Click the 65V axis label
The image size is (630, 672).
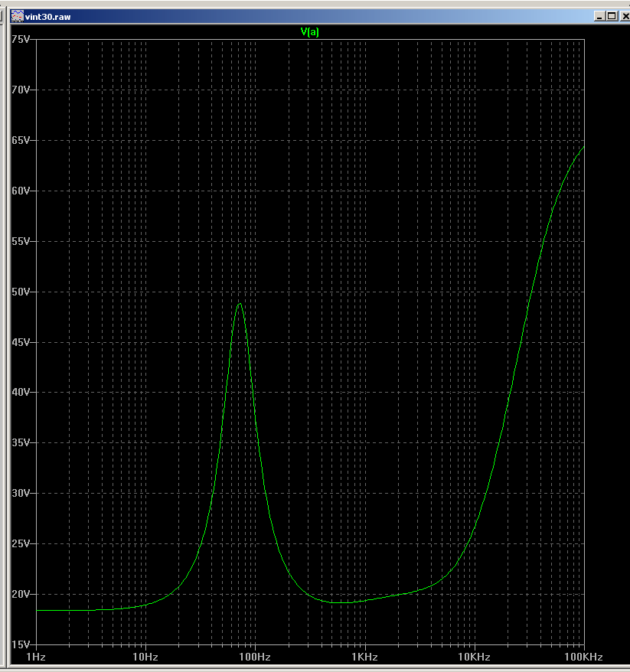21,140
